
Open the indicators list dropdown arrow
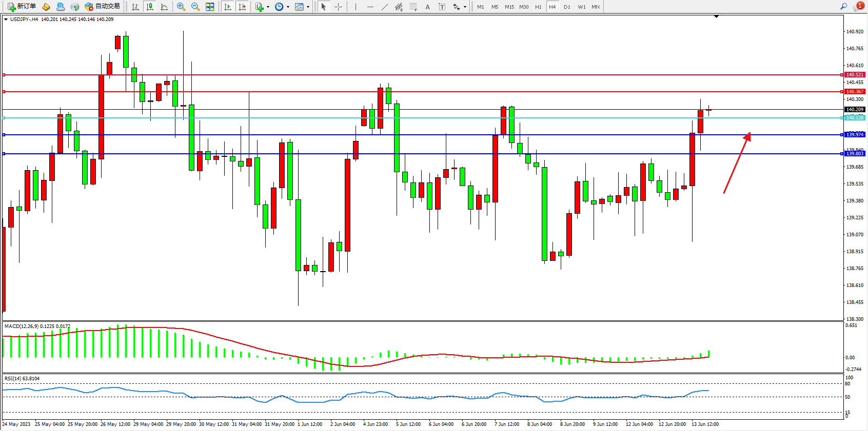(x=268, y=7)
